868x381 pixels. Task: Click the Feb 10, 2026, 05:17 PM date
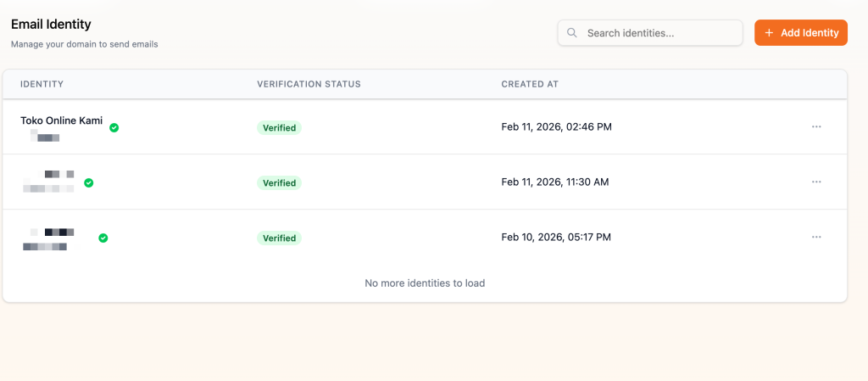[556, 238]
